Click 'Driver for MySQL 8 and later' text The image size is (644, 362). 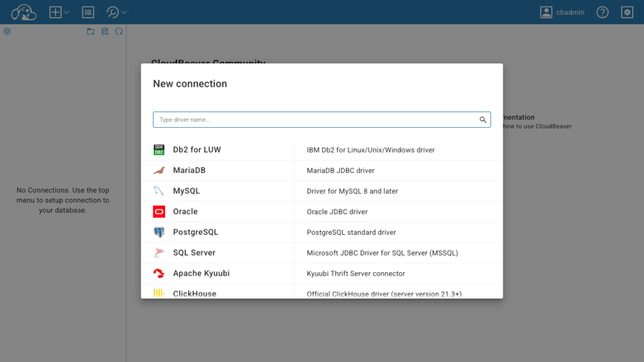[x=352, y=191]
